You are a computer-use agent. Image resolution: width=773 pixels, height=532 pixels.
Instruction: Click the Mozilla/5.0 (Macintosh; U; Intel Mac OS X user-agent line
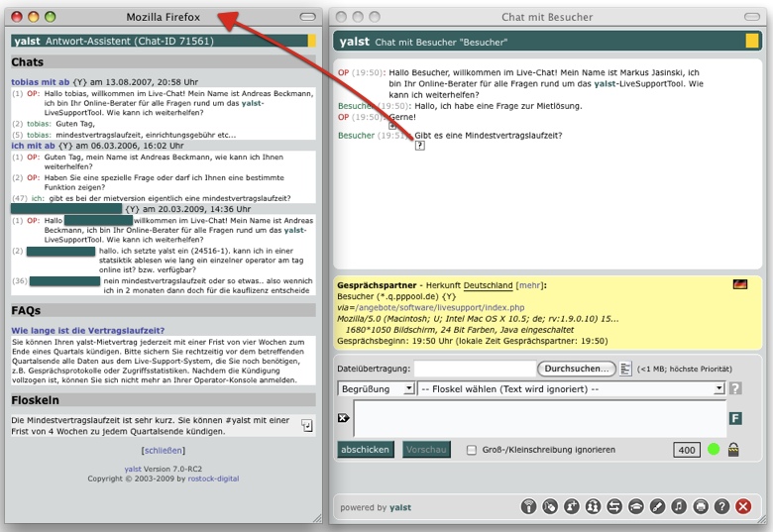tap(478, 319)
